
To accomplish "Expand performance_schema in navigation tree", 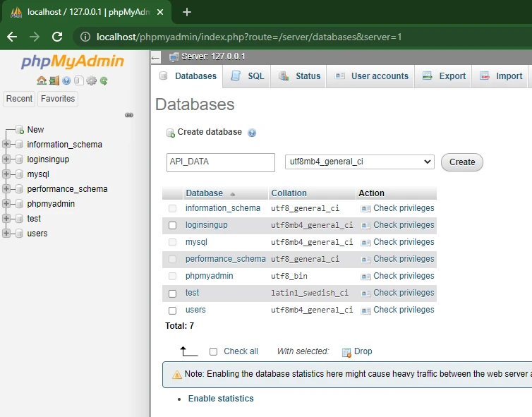I will coord(6,188).
